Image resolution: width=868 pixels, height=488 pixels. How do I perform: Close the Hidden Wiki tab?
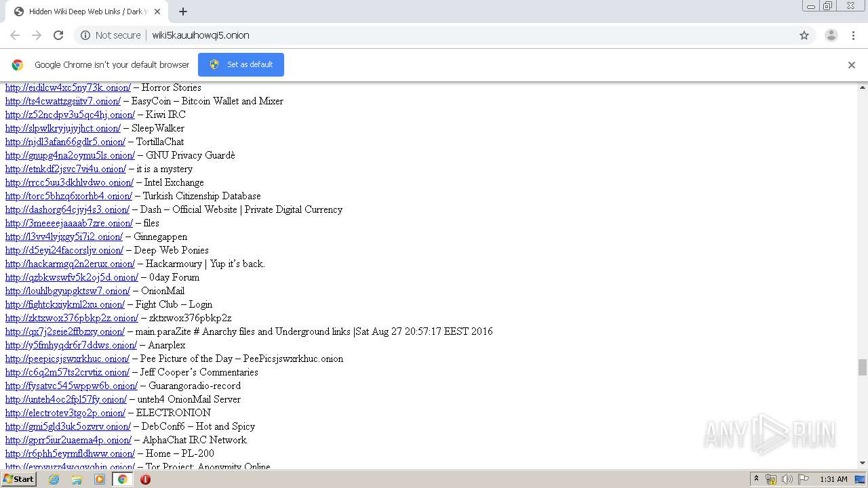pos(158,12)
